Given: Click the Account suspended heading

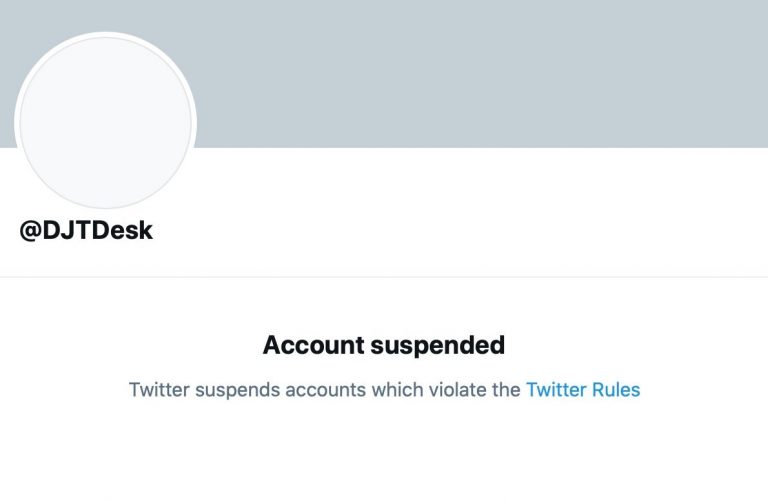Looking at the screenshot, I should [x=384, y=346].
